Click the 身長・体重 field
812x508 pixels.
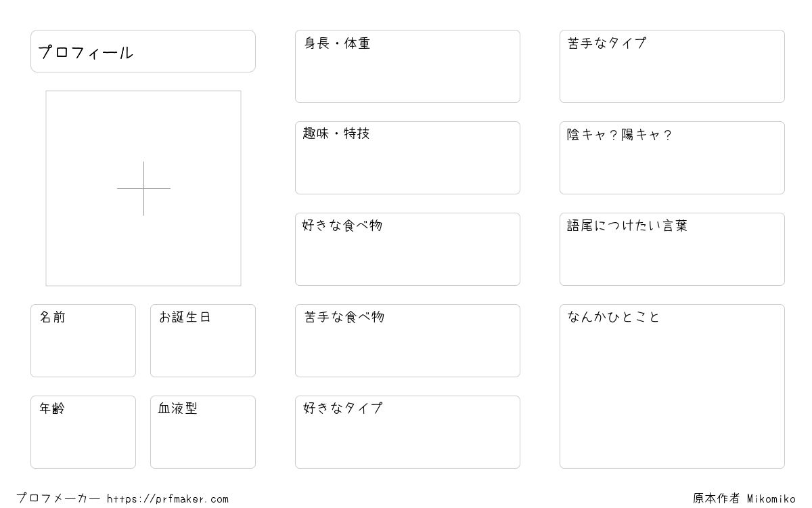407,66
